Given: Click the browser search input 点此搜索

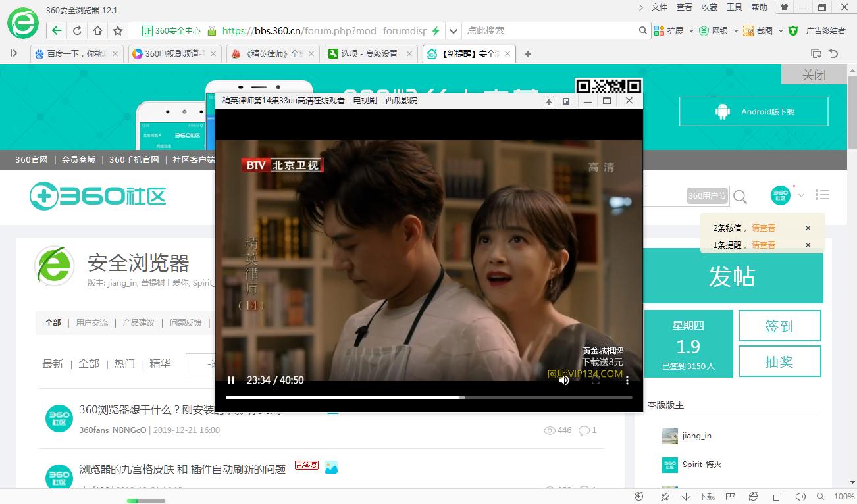Looking at the screenshot, I should coord(551,30).
